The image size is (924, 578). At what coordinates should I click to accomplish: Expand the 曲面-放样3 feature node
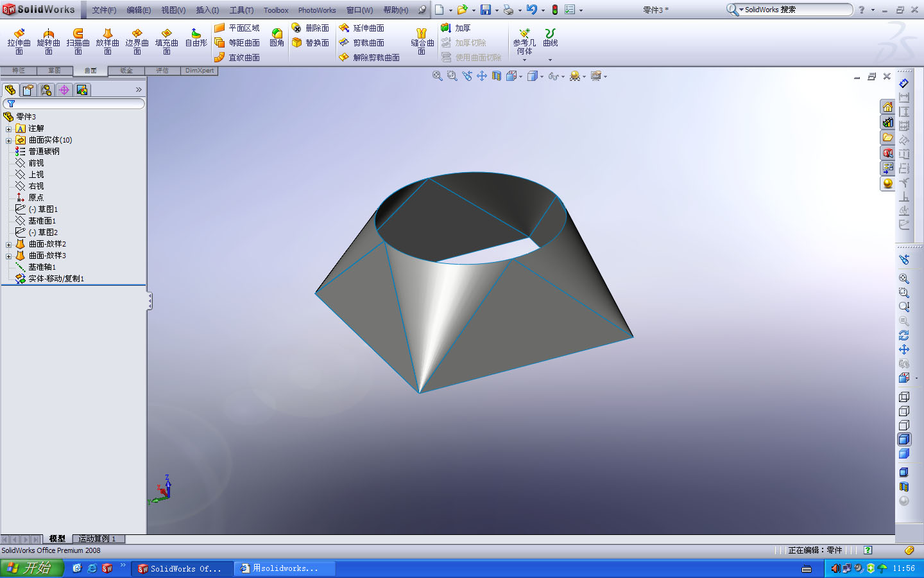tap(8, 256)
